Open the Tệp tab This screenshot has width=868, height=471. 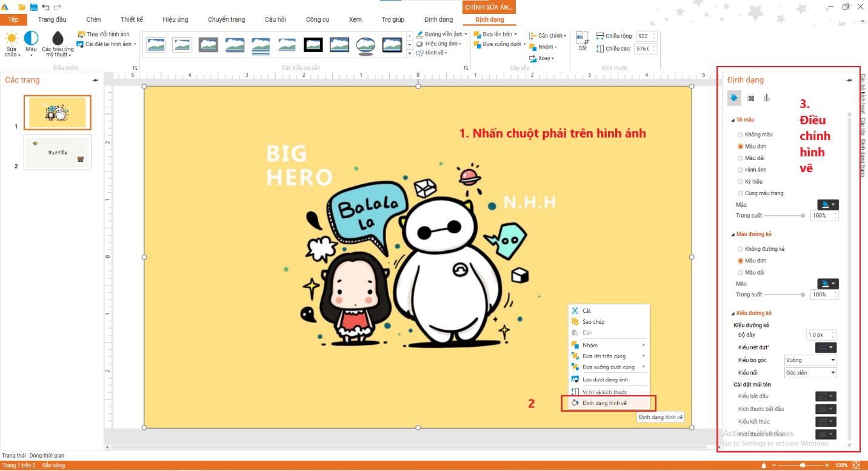[x=13, y=19]
